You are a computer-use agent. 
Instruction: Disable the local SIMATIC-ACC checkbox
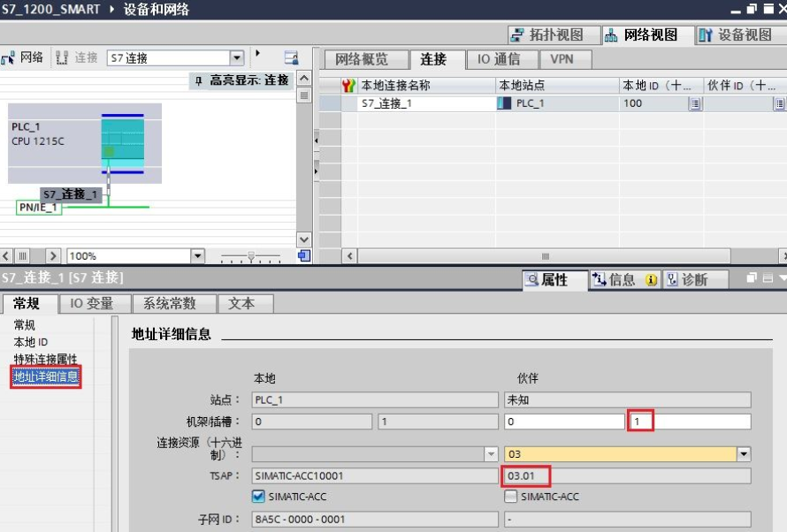click(258, 496)
